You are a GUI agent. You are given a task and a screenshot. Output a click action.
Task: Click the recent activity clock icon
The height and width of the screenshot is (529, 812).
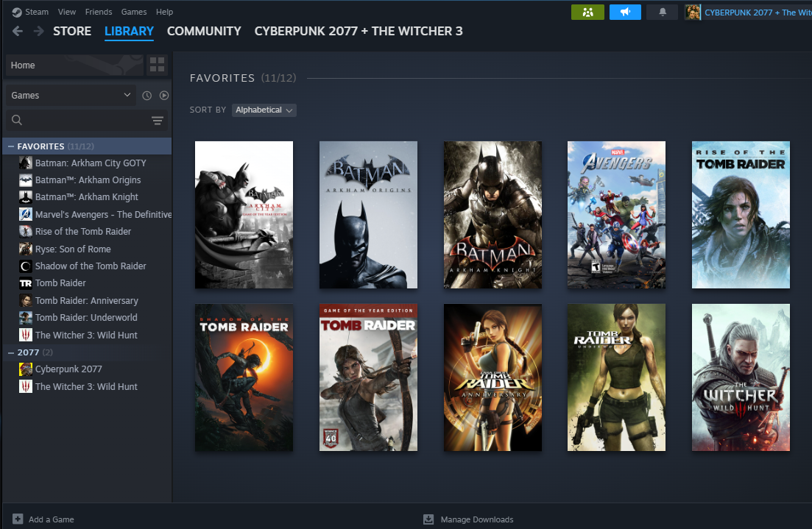click(146, 96)
